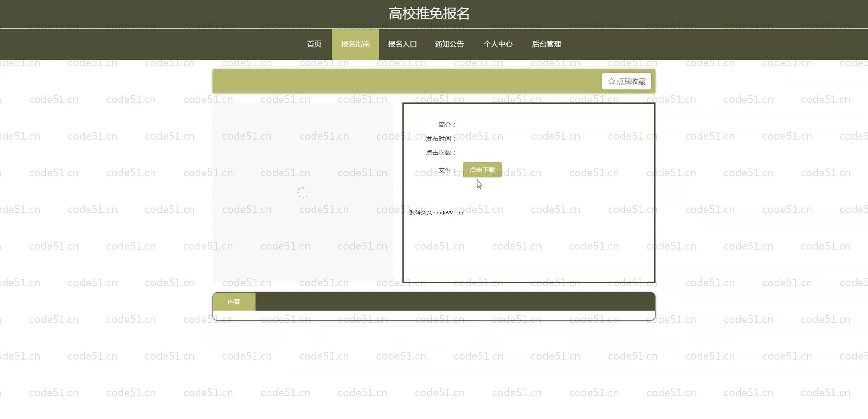Click the loading image placeholder
The width and height of the screenshot is (868, 419).
[303, 193]
